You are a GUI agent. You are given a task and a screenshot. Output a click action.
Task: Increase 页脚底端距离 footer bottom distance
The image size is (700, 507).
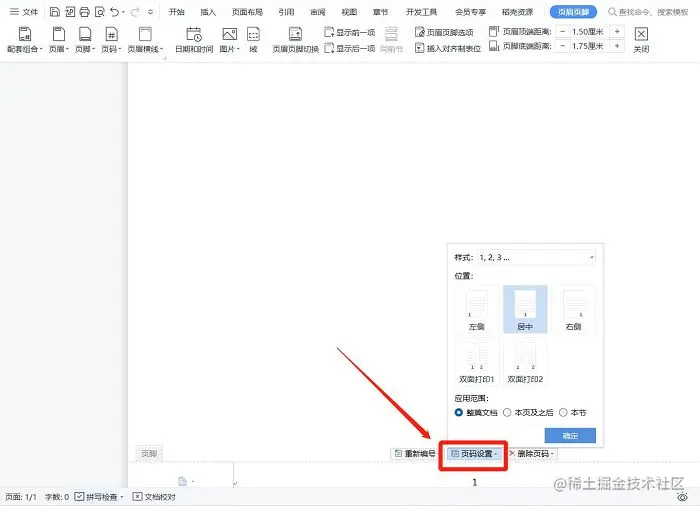click(617, 46)
